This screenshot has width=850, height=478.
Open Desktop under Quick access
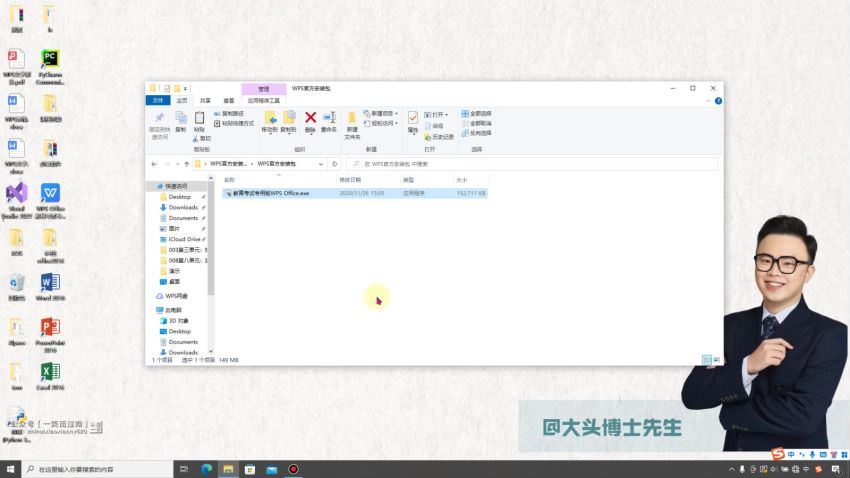coord(179,197)
